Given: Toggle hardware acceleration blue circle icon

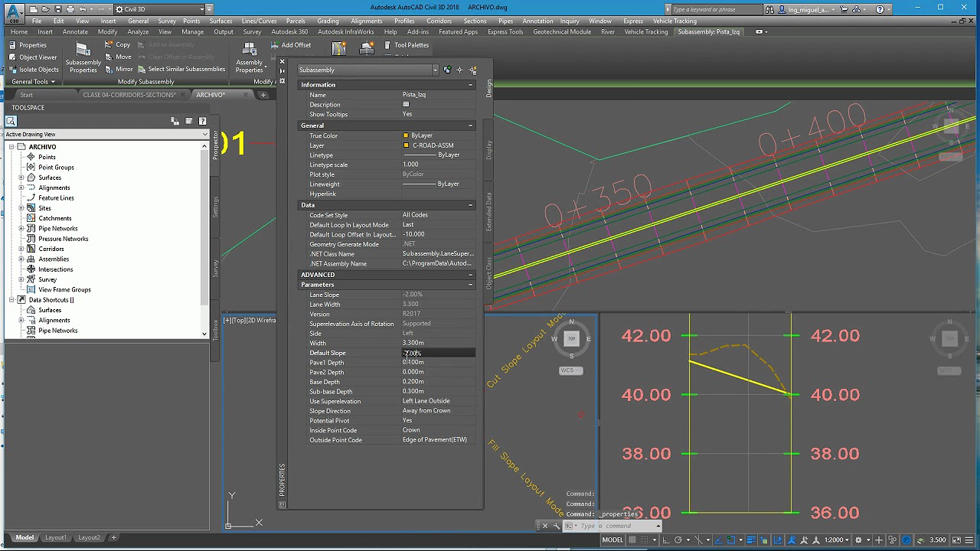Looking at the screenshot, I should coord(906,540).
